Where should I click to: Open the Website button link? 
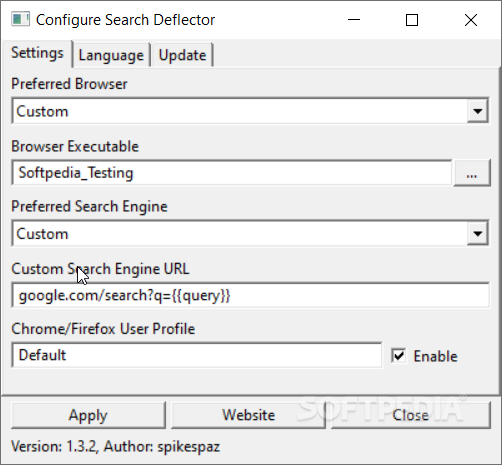click(x=248, y=415)
